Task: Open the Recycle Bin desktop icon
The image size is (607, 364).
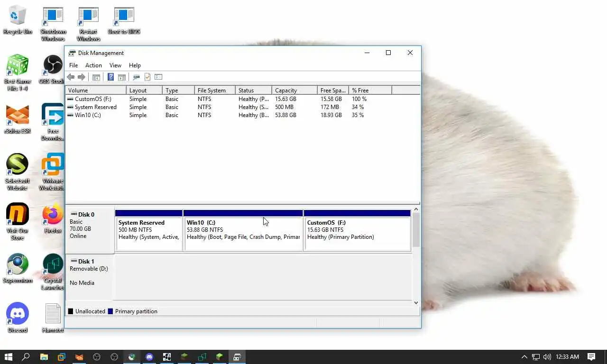Action: pos(18,20)
